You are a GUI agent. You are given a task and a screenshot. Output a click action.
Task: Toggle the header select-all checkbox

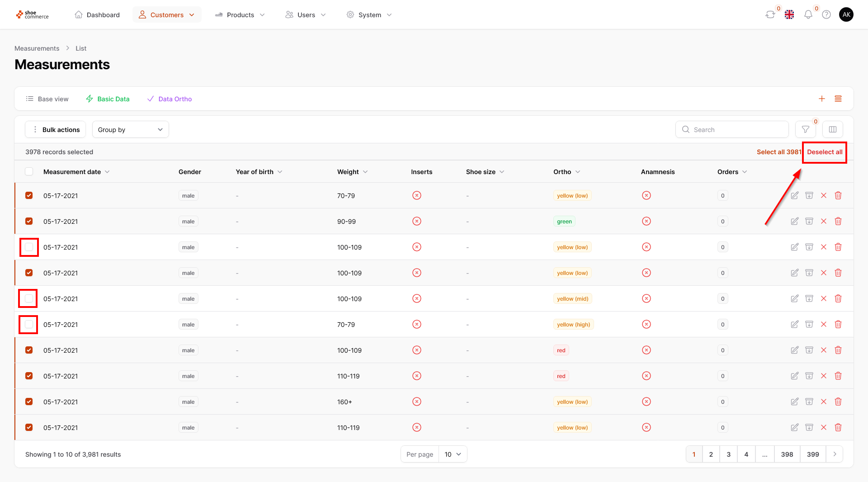click(x=29, y=172)
